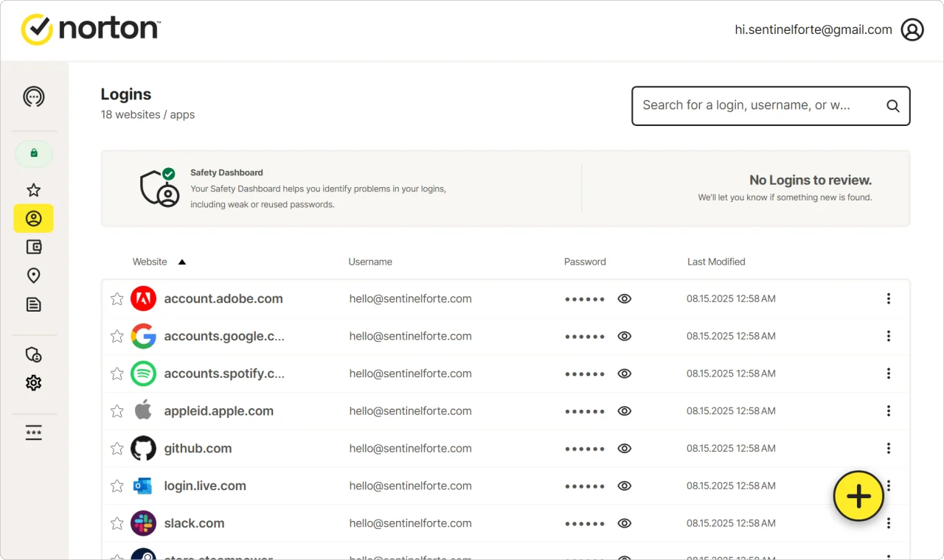The width and height of the screenshot is (944, 560).
Task: Open the slack.com login entry
Action: coord(505,523)
